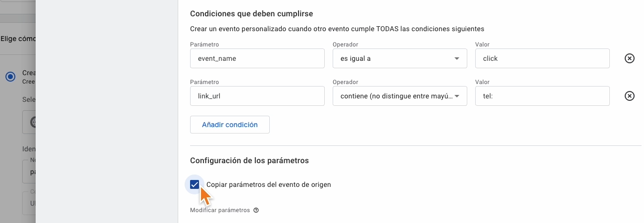Click the Condiciones que deben cumplirse heading
This screenshot has height=223, width=644.
pos(251,13)
